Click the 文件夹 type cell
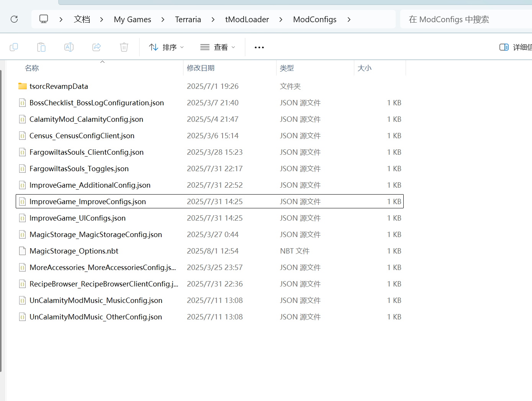The height and width of the screenshot is (401, 532). [x=290, y=86]
